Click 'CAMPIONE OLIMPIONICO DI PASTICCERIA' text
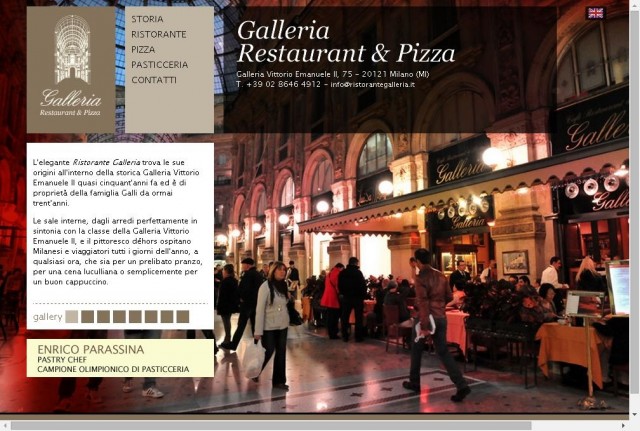The height and width of the screenshot is (431, 640). point(113,369)
